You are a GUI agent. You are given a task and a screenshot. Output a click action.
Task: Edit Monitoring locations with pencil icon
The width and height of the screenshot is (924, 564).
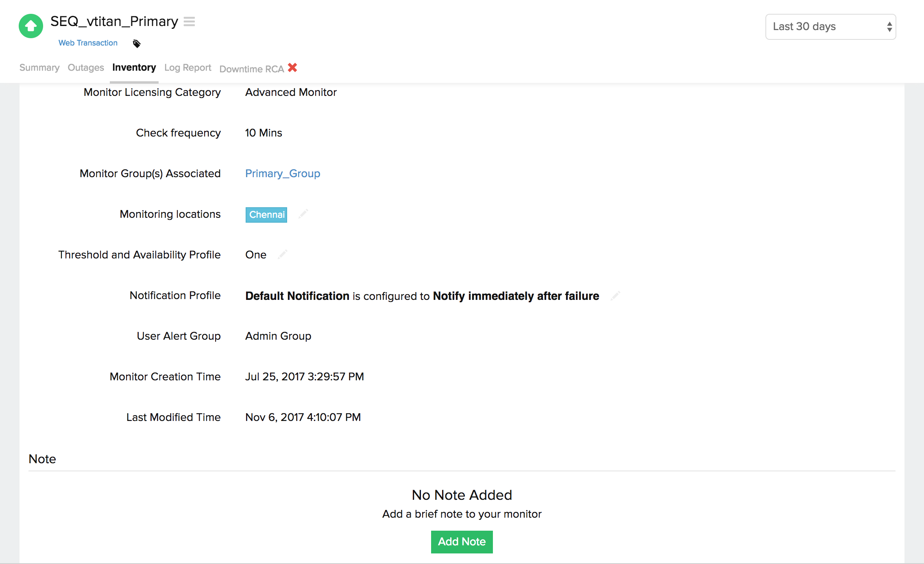pyautogui.click(x=303, y=214)
